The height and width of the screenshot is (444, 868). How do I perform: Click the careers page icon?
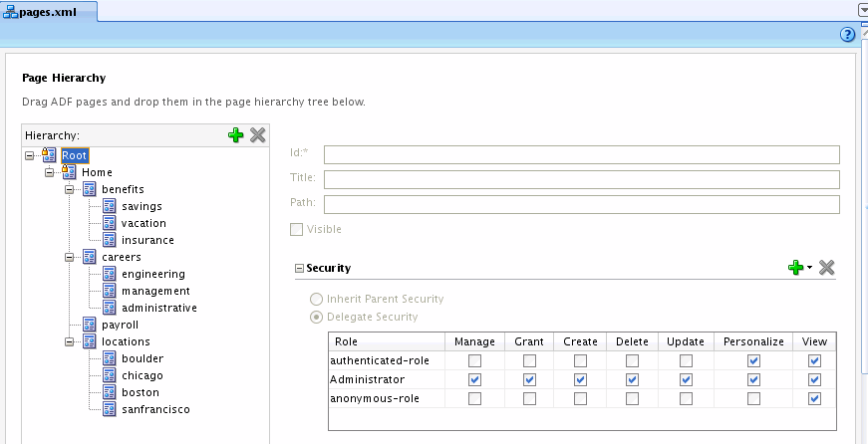tap(89, 257)
